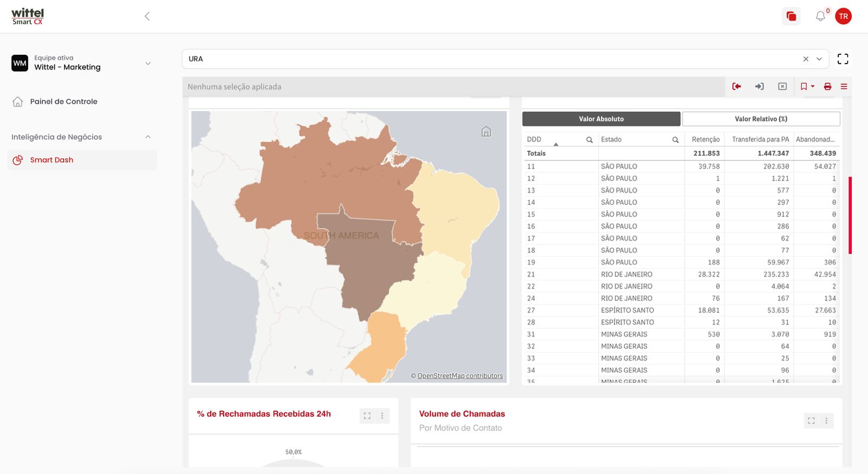Click the map home reset icon

coord(486,132)
